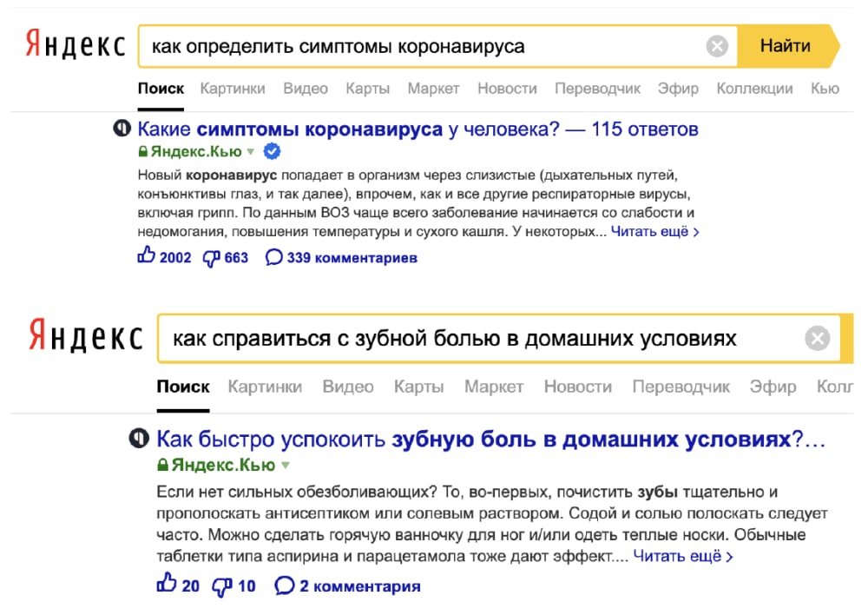Click the lock icon before Яндекс.Кью on second result

point(163,466)
